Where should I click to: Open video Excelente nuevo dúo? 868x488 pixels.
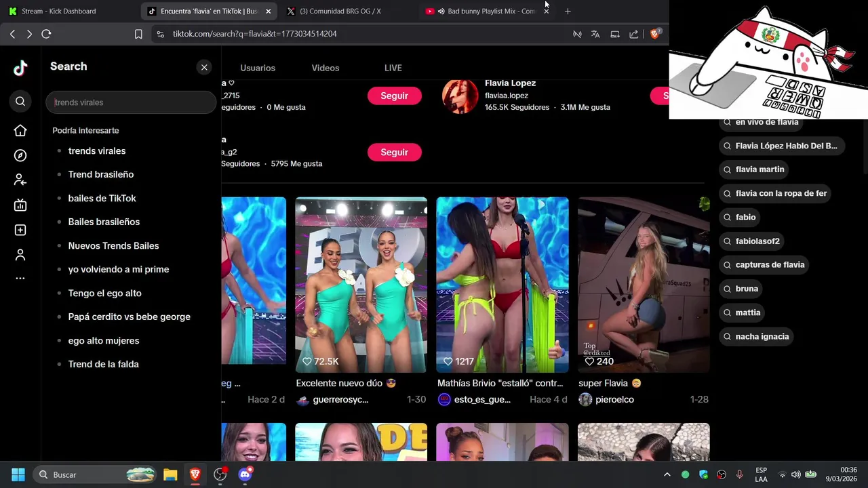point(361,285)
